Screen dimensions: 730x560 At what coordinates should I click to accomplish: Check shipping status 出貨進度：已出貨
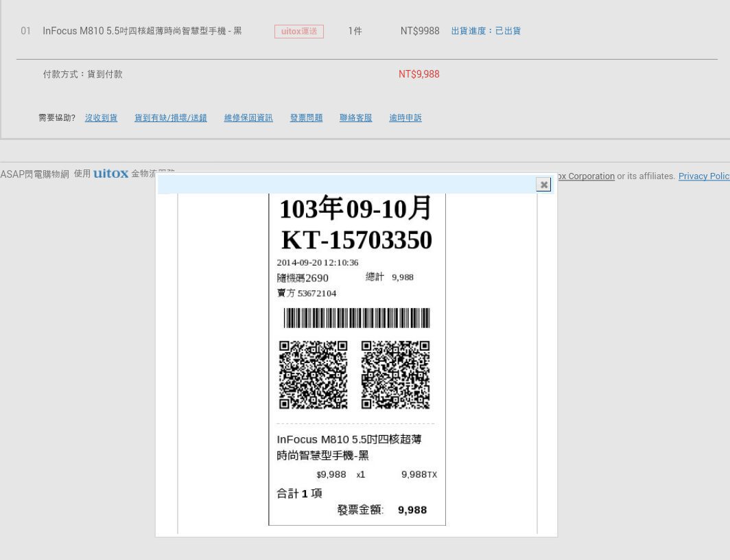486,31
